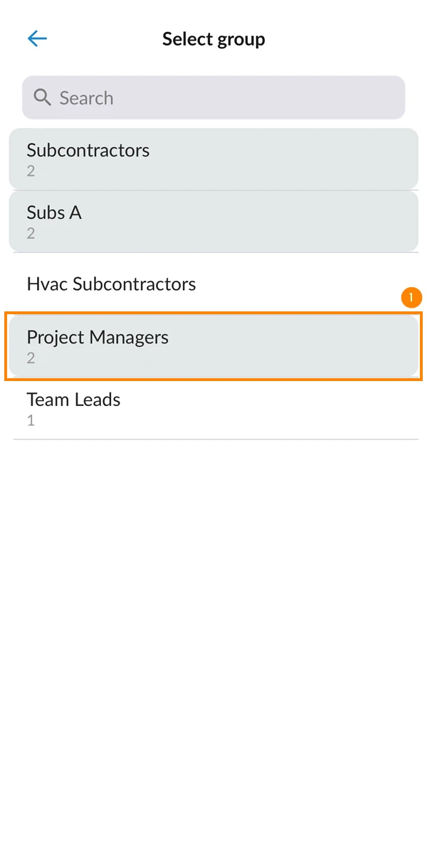427x868 pixels.
Task: Click the Subs A name text
Action: pos(54,213)
